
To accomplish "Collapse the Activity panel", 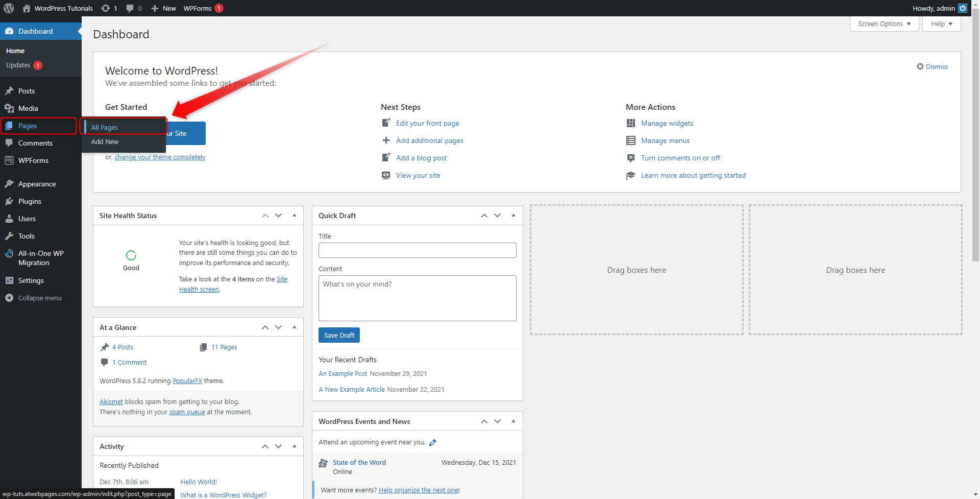I will tap(295, 446).
